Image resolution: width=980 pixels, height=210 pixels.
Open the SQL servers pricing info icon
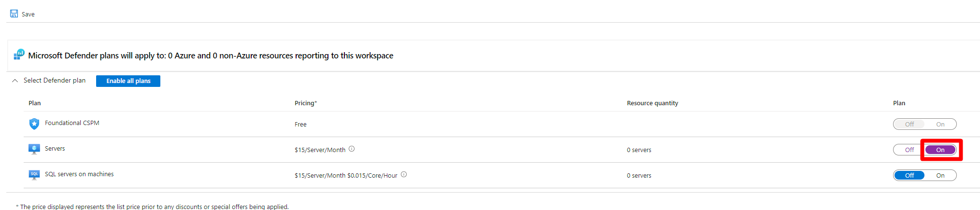404,174
